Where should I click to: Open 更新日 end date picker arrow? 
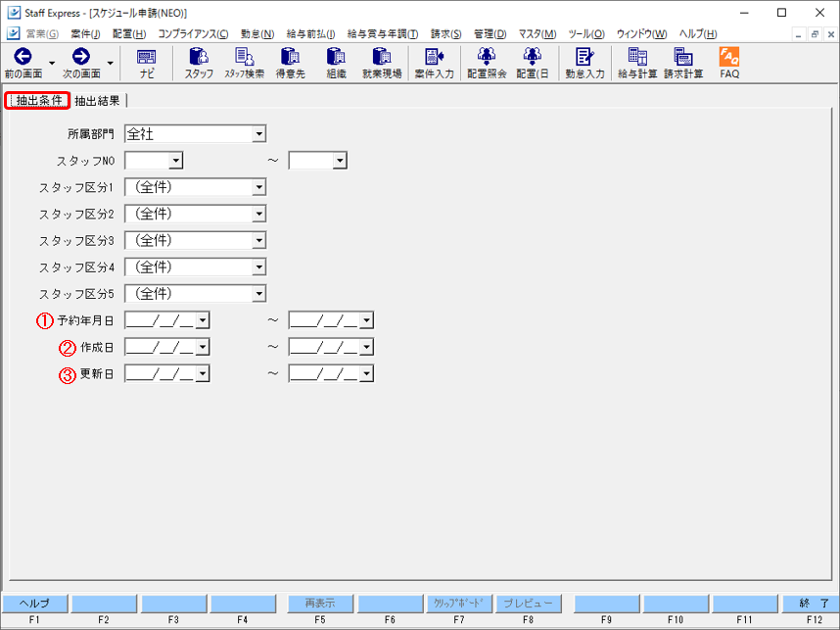click(366, 373)
